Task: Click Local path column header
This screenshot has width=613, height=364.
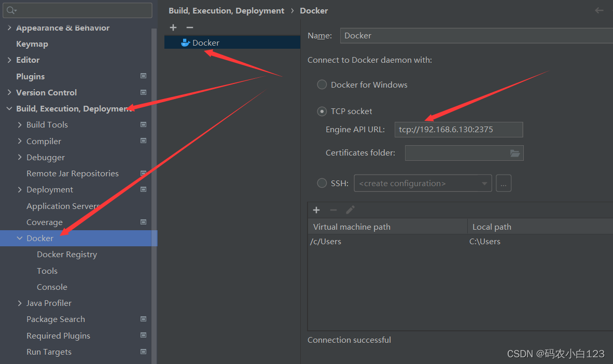Action: [540, 227]
